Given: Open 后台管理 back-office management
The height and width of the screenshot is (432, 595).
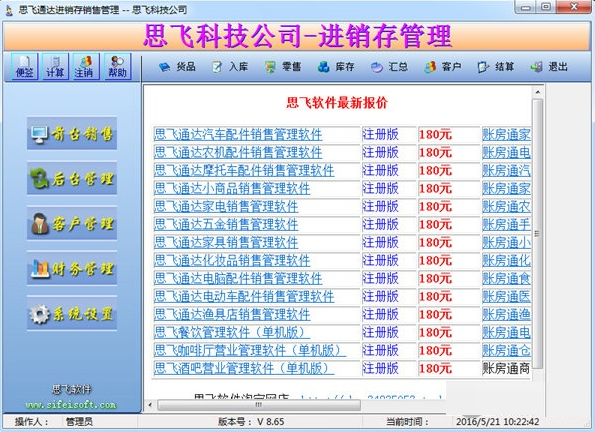Looking at the screenshot, I should [72, 178].
